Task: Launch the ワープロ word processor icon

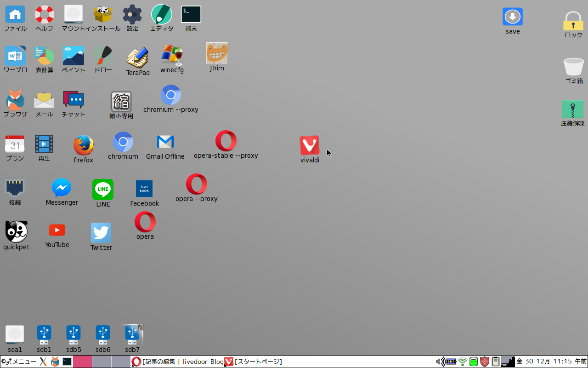Action: coord(15,56)
